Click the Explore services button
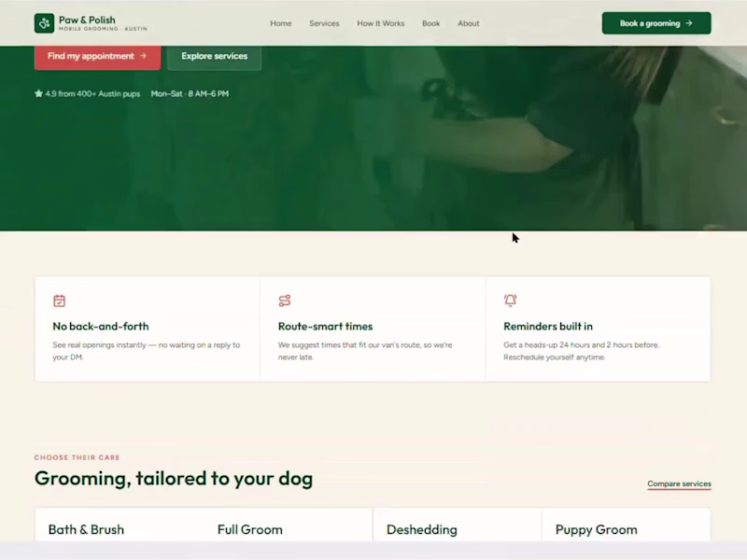The height and width of the screenshot is (560, 747). (214, 57)
